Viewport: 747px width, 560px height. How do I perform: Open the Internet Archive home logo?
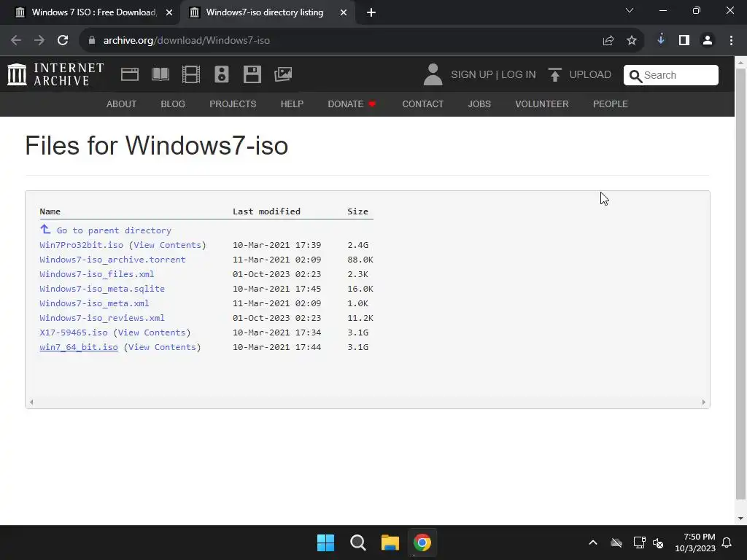(x=55, y=74)
